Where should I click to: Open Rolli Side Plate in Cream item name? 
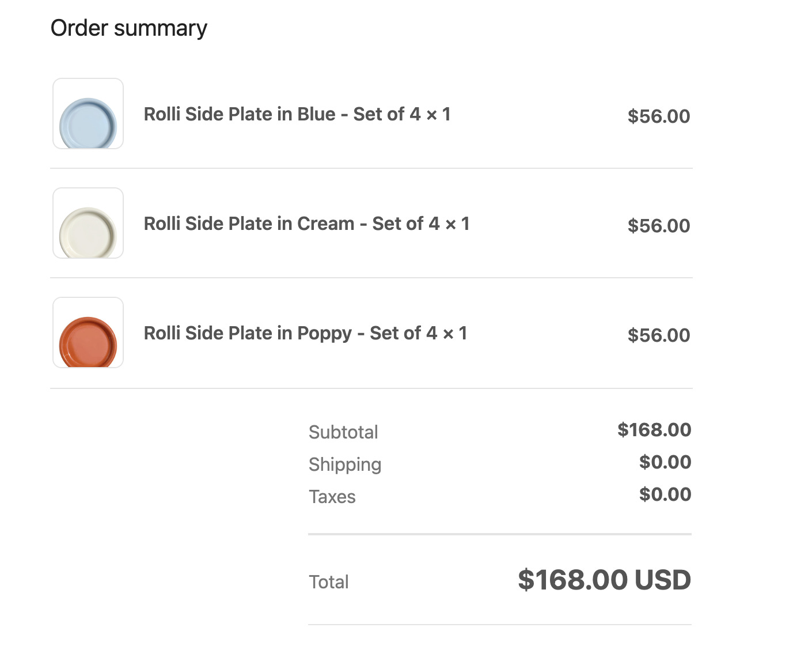tap(306, 224)
